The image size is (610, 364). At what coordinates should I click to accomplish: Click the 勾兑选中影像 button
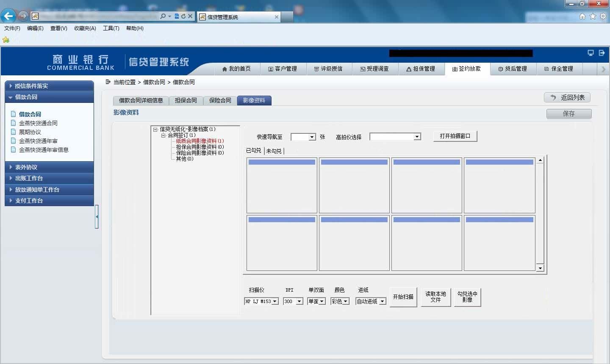click(467, 297)
